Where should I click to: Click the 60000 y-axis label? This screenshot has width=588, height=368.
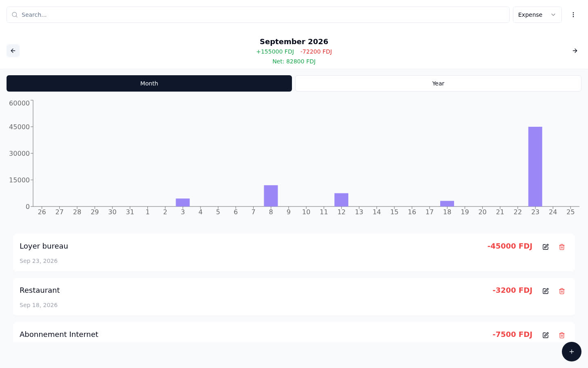pos(19,103)
